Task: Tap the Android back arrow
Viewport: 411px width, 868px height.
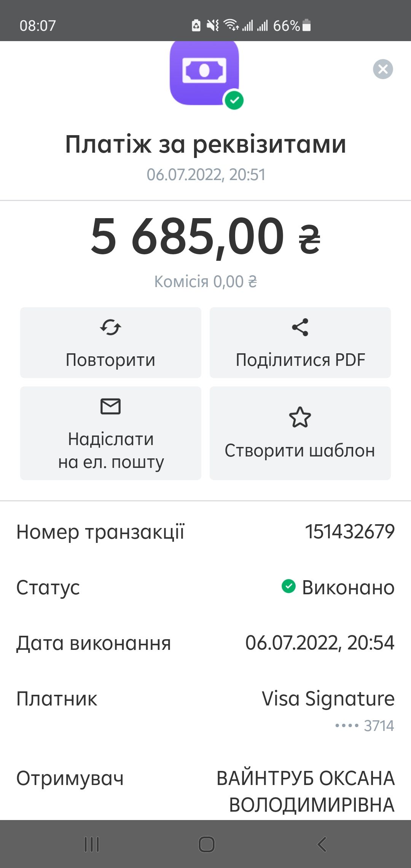Action: 322,844
